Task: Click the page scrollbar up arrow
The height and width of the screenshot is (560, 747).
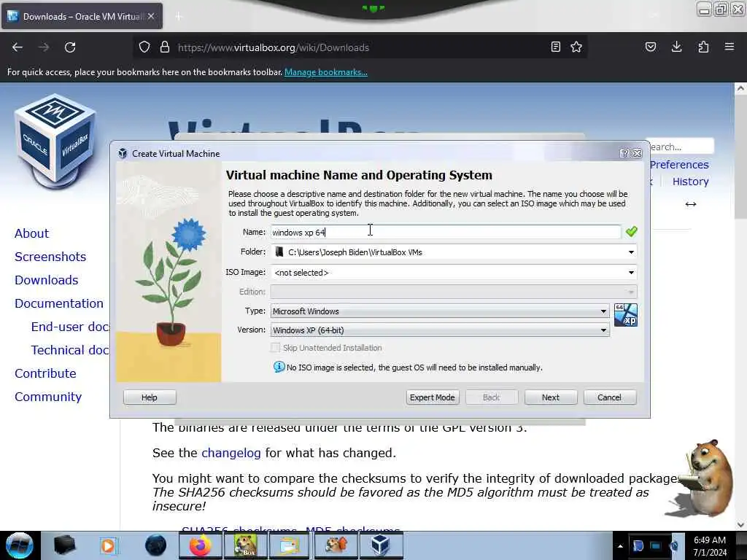Action: [740, 88]
